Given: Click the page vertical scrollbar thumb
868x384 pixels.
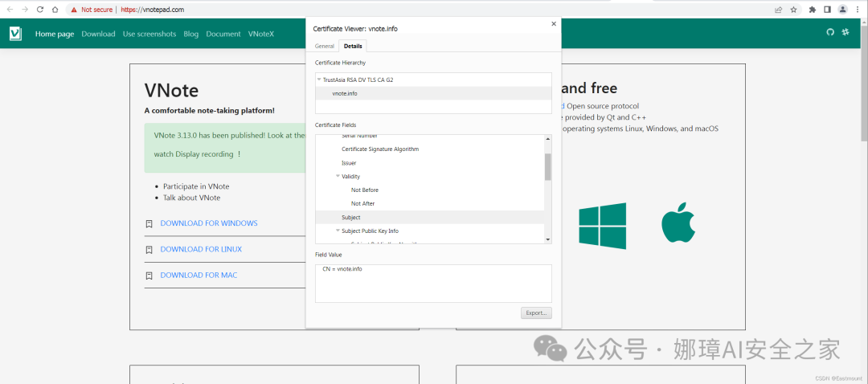Looking at the screenshot, I should point(863,83).
